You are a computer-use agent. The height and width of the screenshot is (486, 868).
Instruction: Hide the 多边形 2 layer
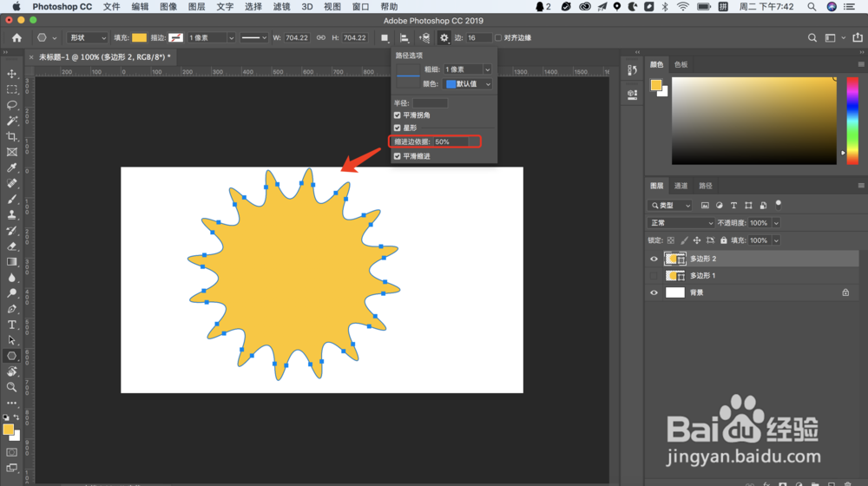654,259
